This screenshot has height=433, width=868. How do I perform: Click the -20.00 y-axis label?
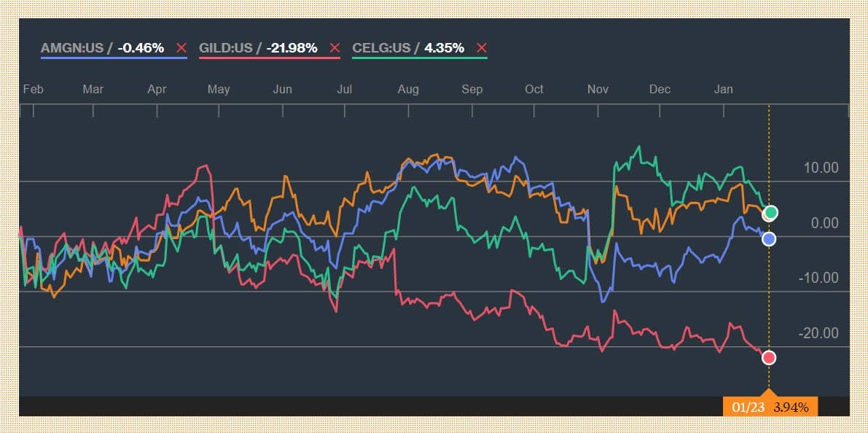pos(819,333)
